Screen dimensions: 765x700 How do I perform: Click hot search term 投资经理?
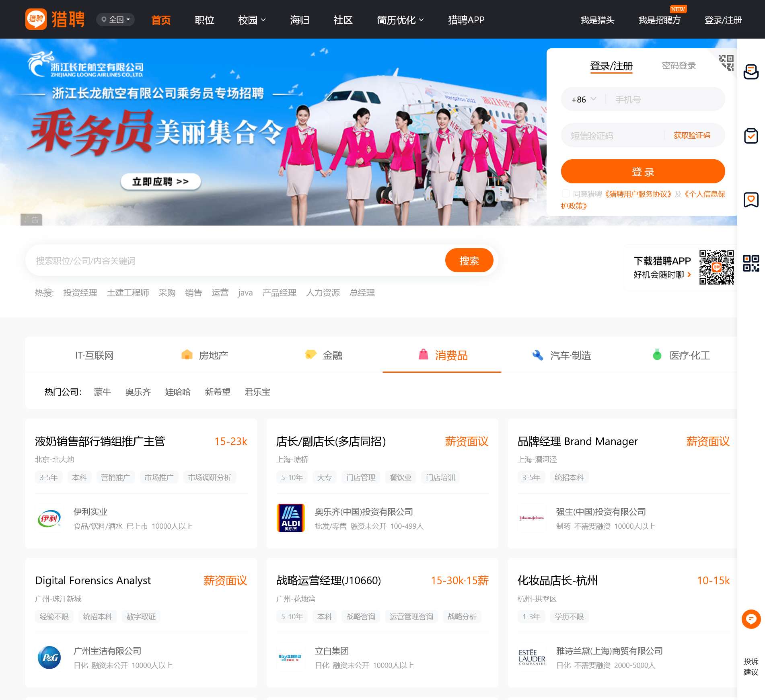tap(80, 292)
